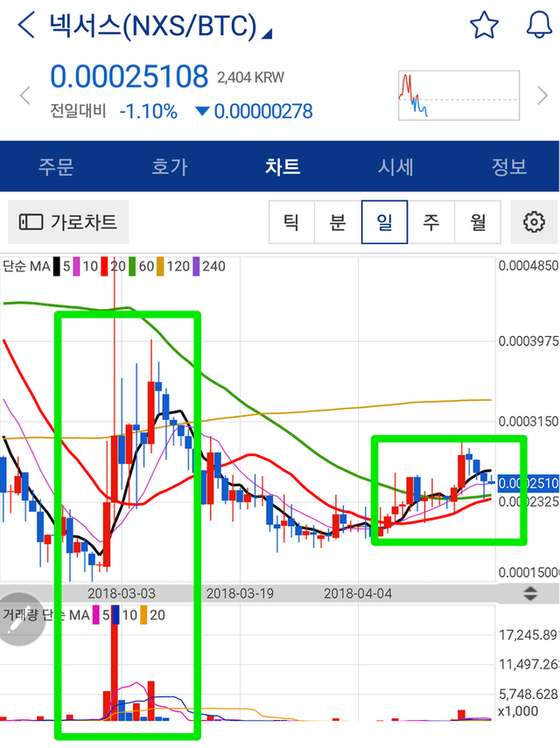Tap the 거래량 단순 MA legend

point(46,615)
